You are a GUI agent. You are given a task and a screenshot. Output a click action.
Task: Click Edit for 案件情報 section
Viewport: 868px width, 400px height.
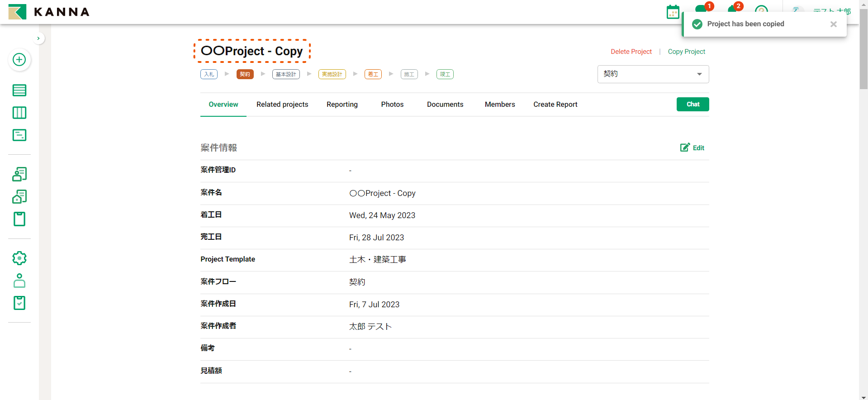[x=692, y=148]
